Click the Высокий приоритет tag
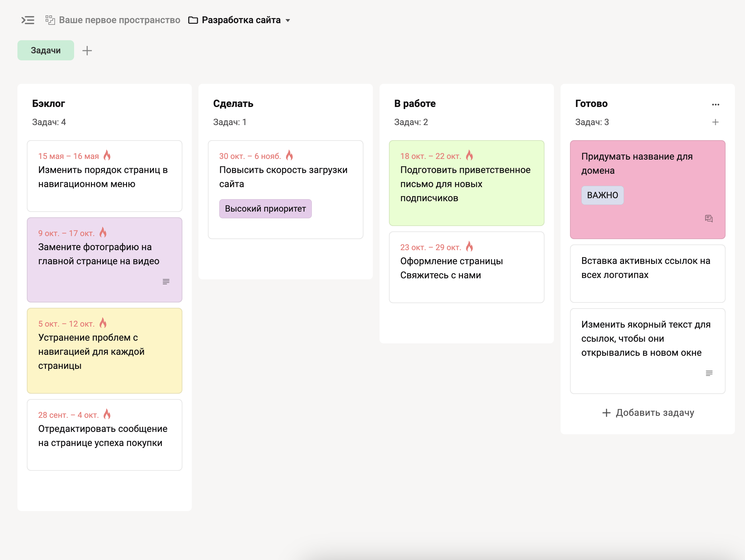The height and width of the screenshot is (560, 745). click(266, 209)
